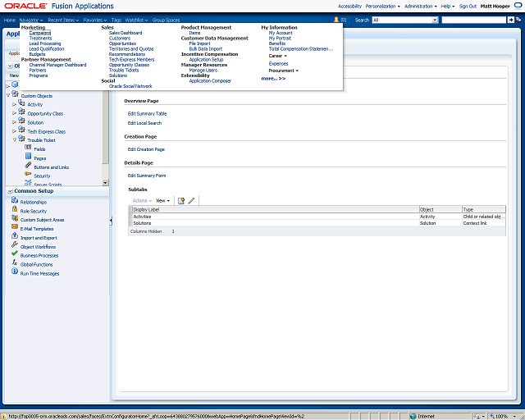The width and height of the screenshot is (525, 420).
Task: Click the Solution object icon
Action: (22, 121)
